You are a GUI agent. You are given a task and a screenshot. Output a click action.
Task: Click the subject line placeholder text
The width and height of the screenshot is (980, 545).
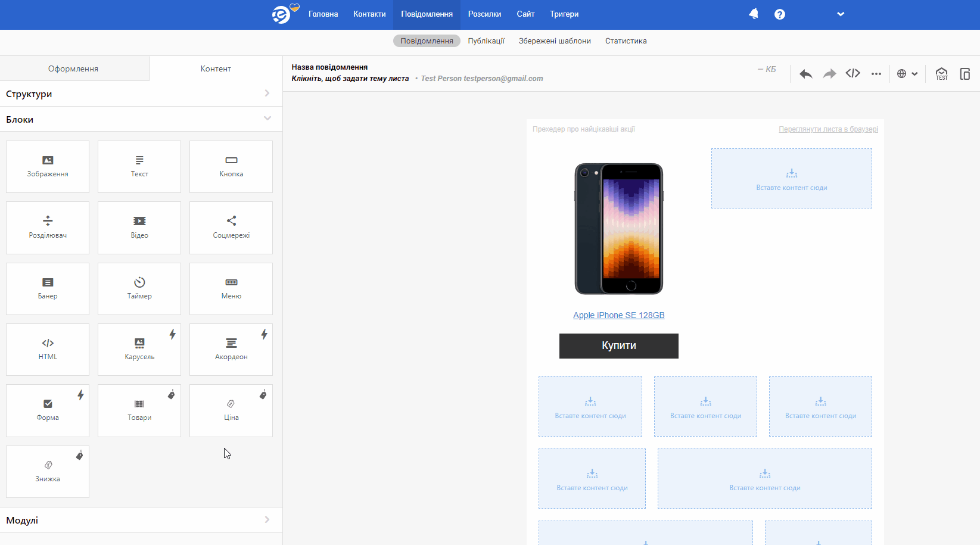[350, 79]
